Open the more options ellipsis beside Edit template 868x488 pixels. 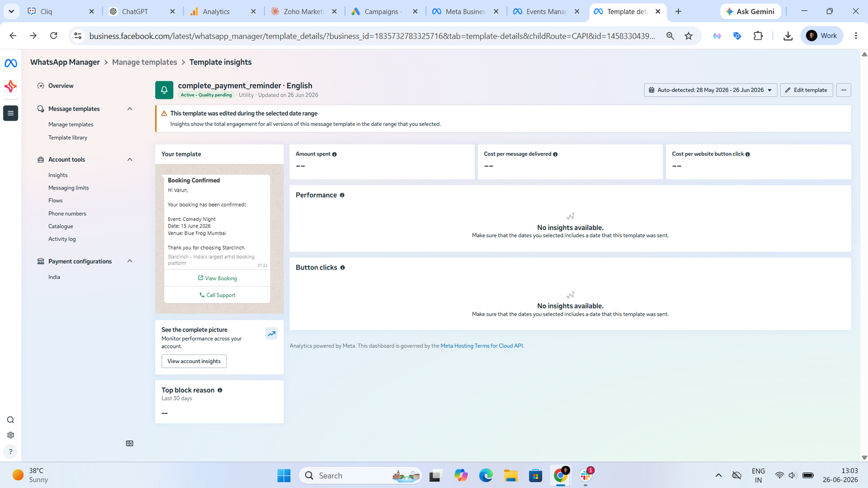point(844,90)
